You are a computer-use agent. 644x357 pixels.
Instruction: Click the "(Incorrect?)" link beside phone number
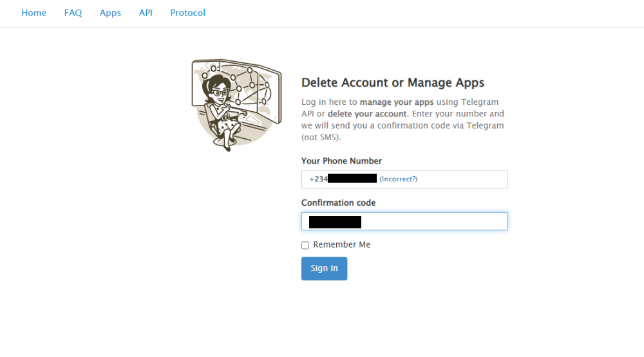point(398,179)
